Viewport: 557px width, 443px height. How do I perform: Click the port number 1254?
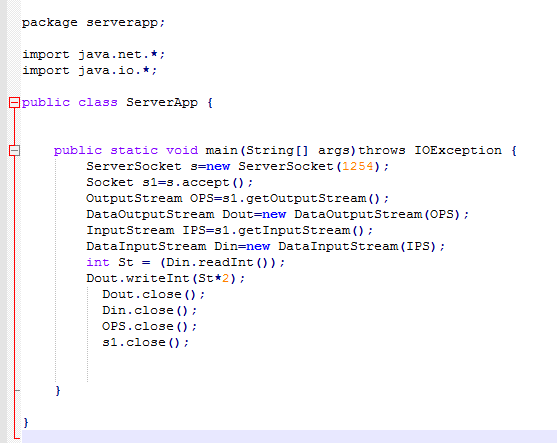pyautogui.click(x=358, y=166)
